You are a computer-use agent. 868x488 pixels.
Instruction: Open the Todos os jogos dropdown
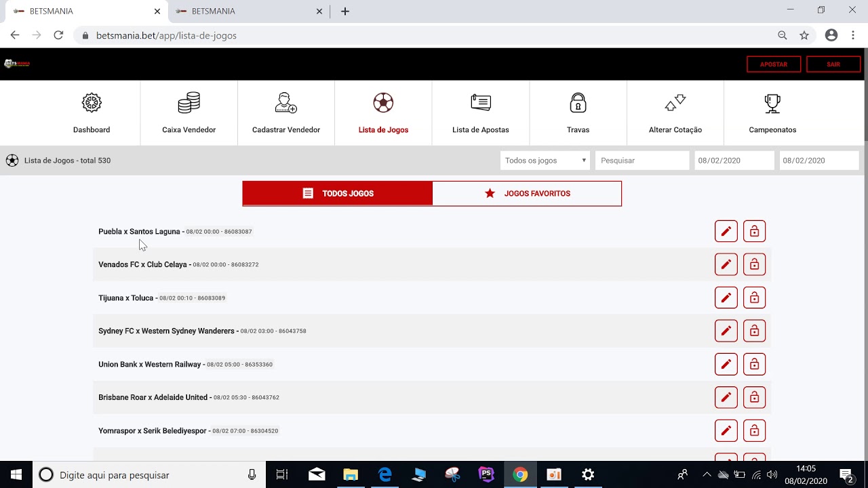click(545, 161)
